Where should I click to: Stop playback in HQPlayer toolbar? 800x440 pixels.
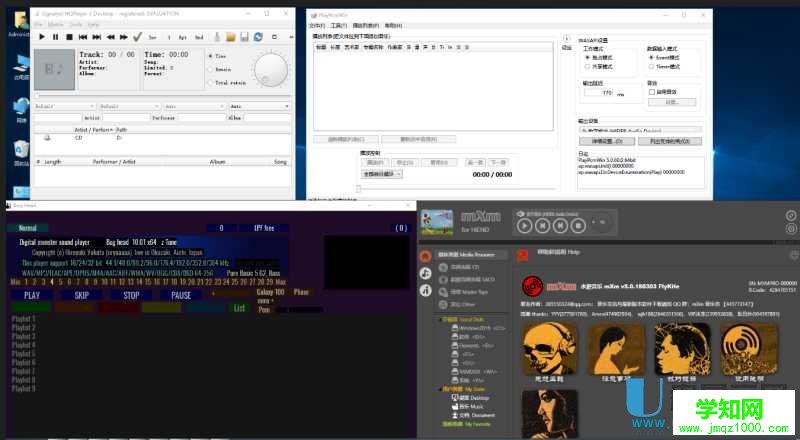(69, 37)
